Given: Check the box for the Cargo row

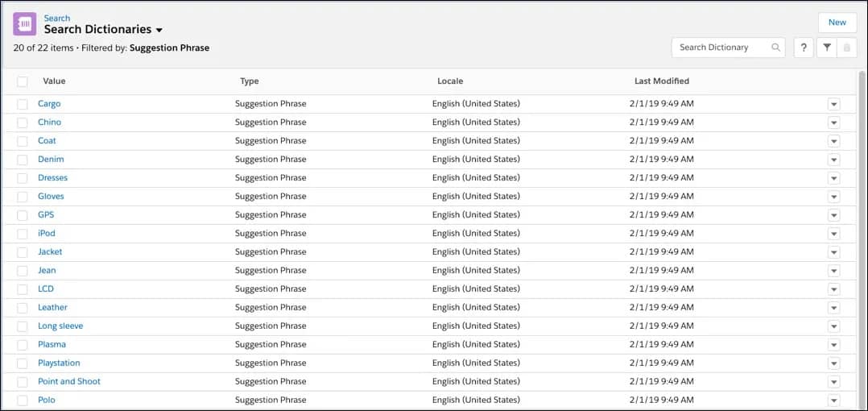Looking at the screenshot, I should pos(23,104).
